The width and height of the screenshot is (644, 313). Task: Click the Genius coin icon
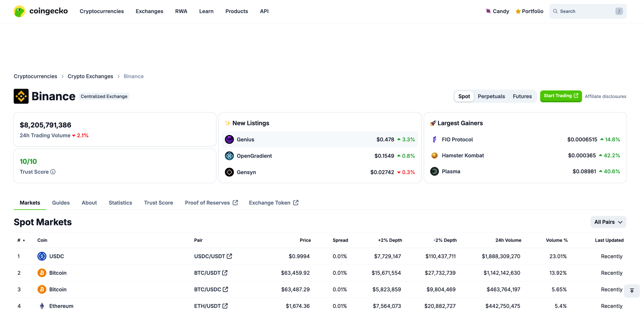pos(229,140)
